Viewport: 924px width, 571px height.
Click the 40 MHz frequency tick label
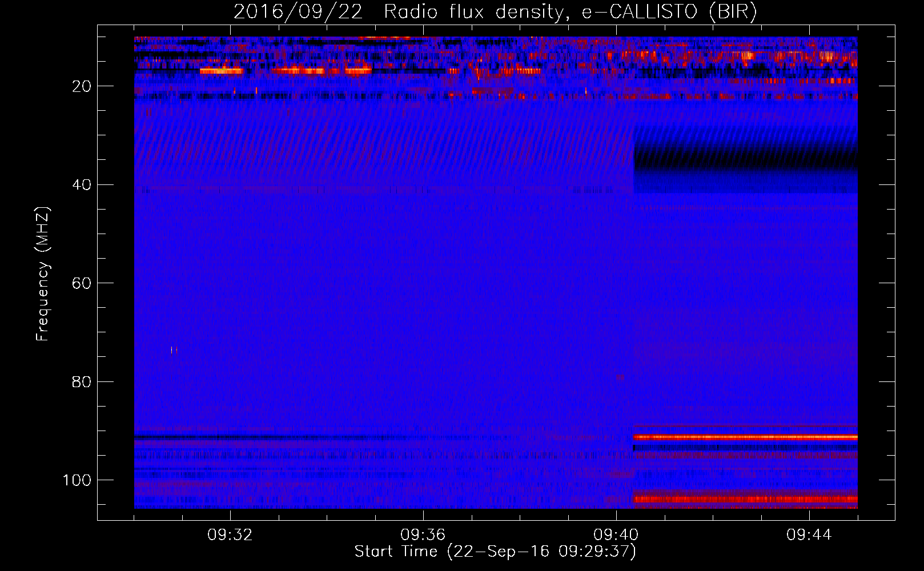click(x=82, y=185)
